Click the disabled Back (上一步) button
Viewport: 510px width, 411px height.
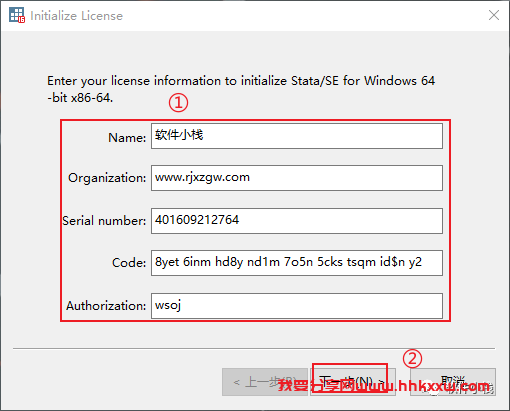pyautogui.click(x=265, y=382)
